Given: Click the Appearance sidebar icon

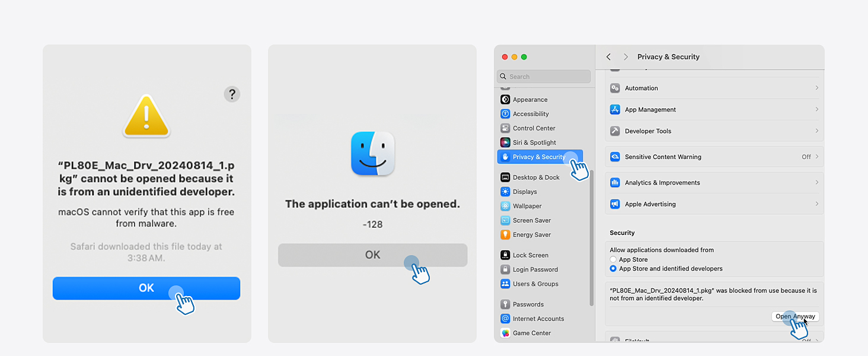Looking at the screenshot, I should tap(505, 100).
